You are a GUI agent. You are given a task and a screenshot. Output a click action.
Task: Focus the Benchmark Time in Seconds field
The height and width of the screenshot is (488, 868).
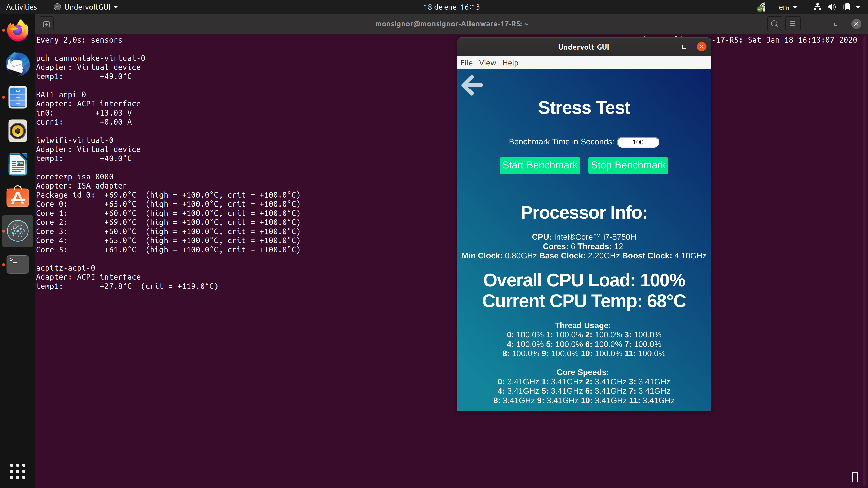638,142
